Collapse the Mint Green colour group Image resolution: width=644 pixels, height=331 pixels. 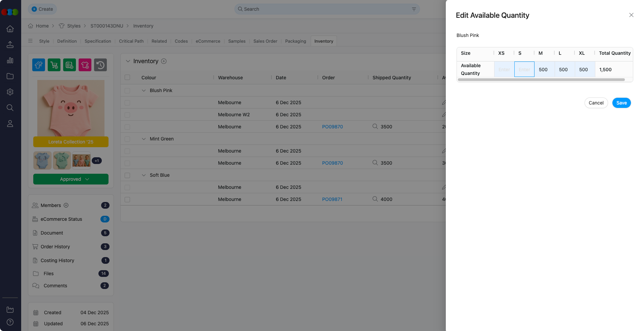click(x=144, y=139)
